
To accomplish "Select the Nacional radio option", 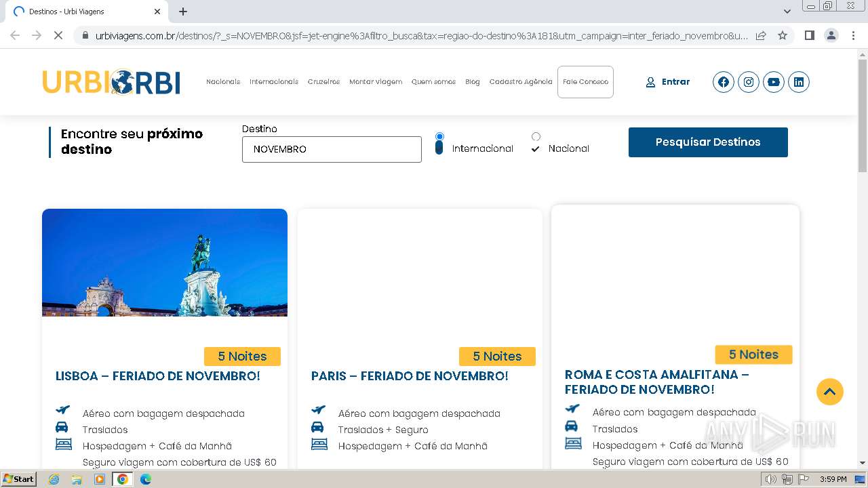I will coord(536,137).
